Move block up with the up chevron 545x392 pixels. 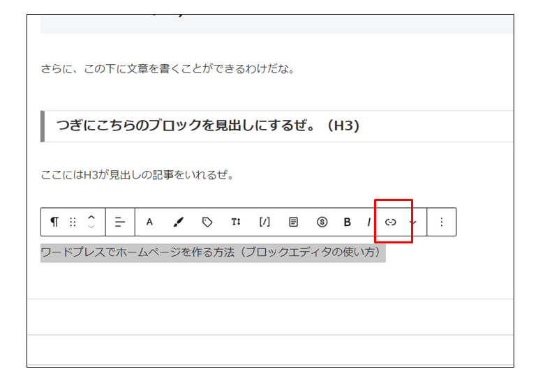(91, 217)
